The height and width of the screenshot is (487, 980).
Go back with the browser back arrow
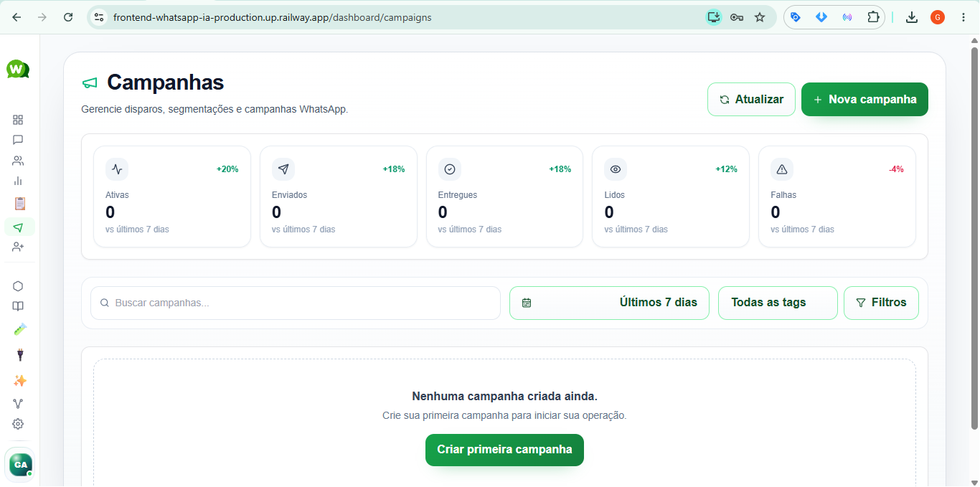coord(17,17)
